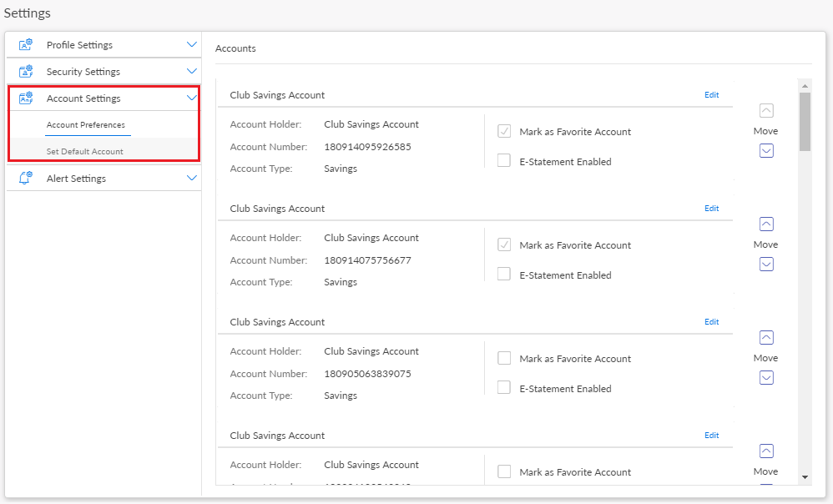Expand Profile Settings using its chevron
Viewport: 833px width, 504px height.
[x=192, y=45]
